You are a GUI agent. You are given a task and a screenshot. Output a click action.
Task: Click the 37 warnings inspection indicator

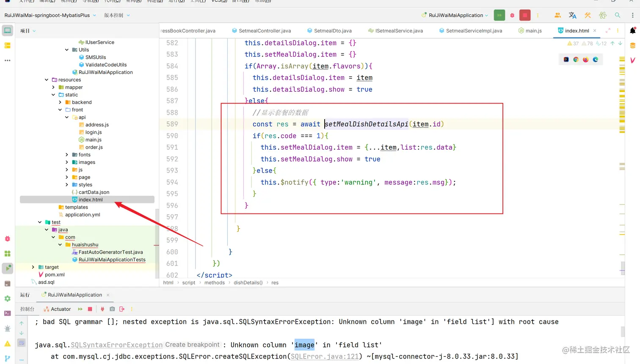click(573, 44)
